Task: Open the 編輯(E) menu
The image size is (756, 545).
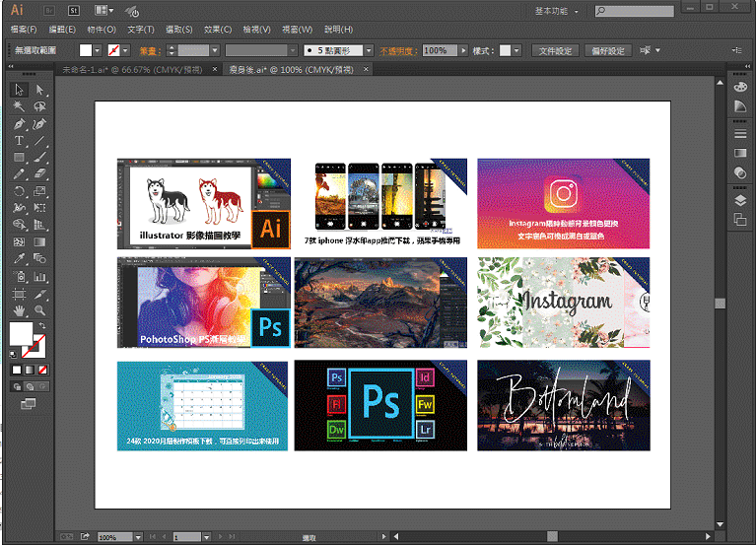Action: pos(62,30)
